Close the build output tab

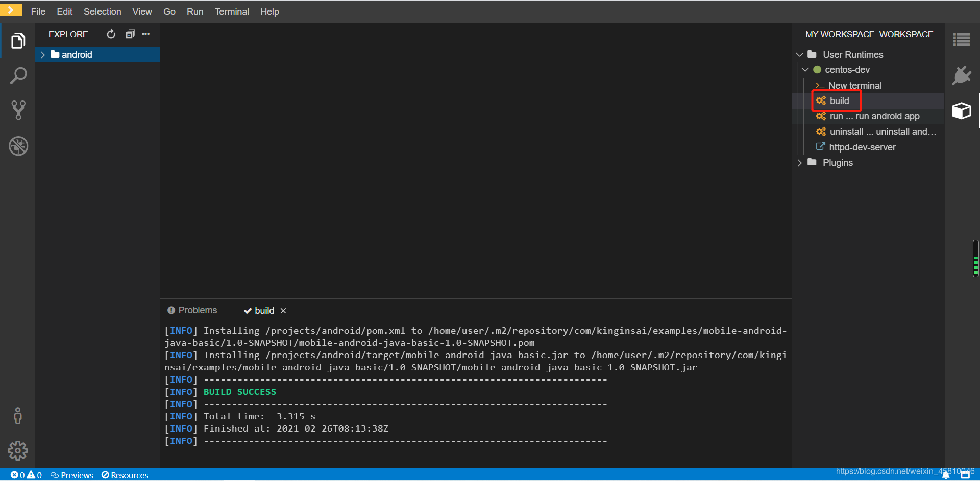283,311
